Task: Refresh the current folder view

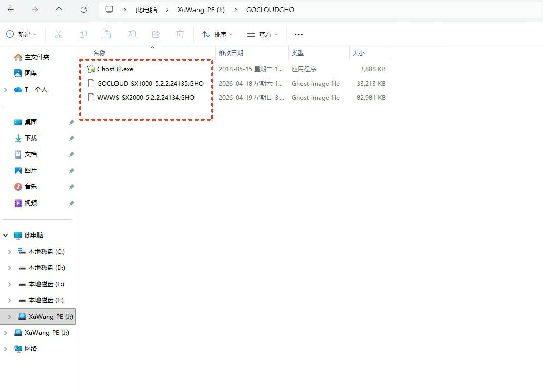Action: pyautogui.click(x=84, y=10)
